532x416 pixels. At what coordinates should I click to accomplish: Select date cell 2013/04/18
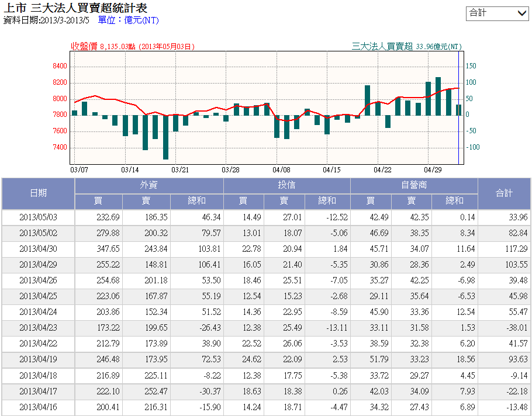tap(39, 376)
